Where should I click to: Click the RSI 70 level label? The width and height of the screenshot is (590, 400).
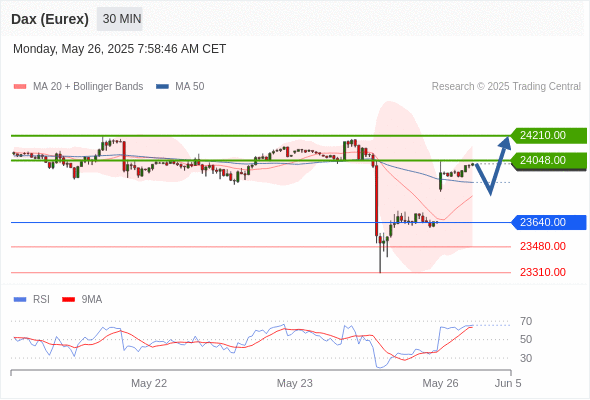pyautogui.click(x=526, y=321)
